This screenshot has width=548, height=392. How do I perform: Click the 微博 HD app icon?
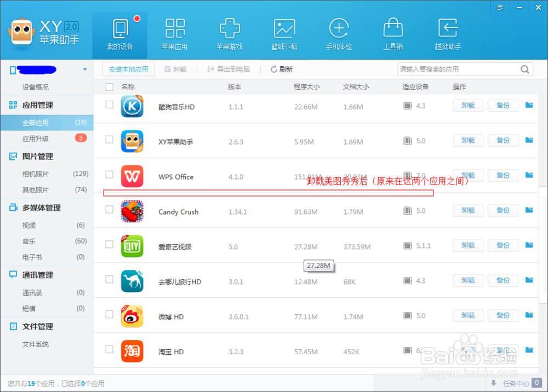click(x=132, y=316)
